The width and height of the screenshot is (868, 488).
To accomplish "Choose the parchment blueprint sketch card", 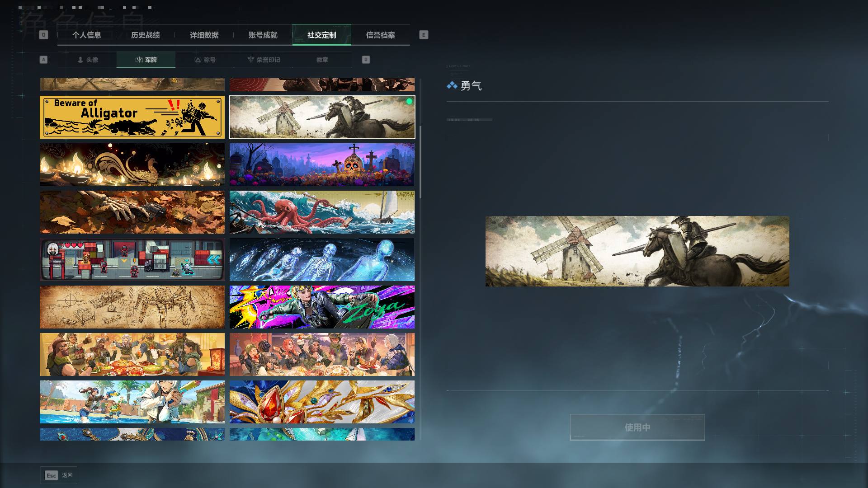I will [132, 307].
